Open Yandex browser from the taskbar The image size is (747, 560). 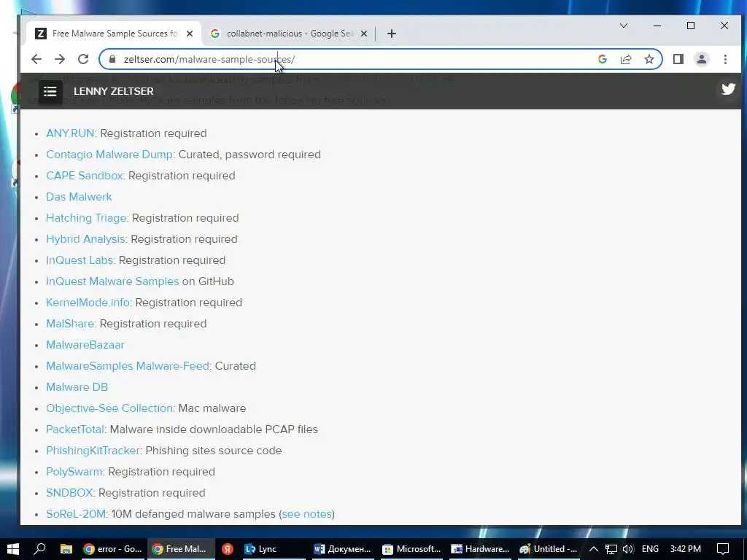point(228,549)
